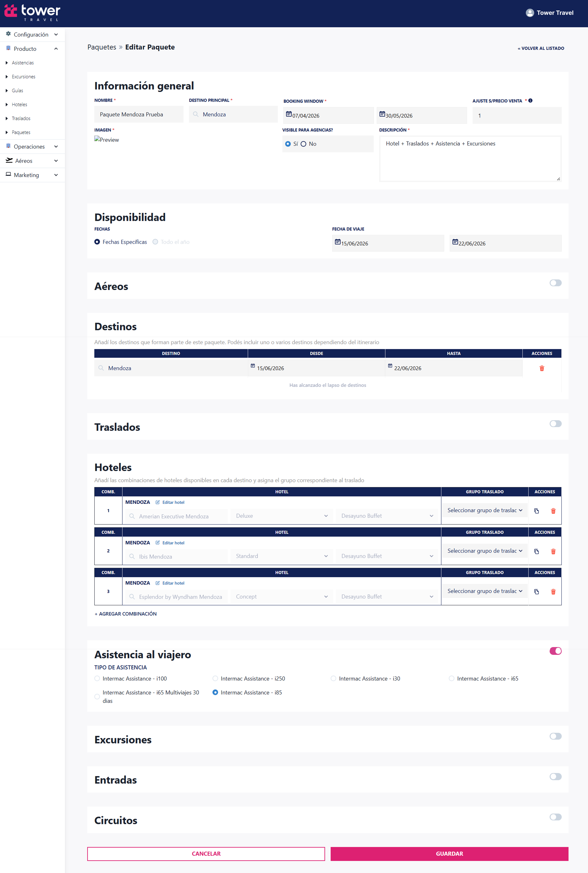Viewport: 588px width, 873px height.
Task: Disable the Asistencia al viajero toggle
Action: coord(556,651)
